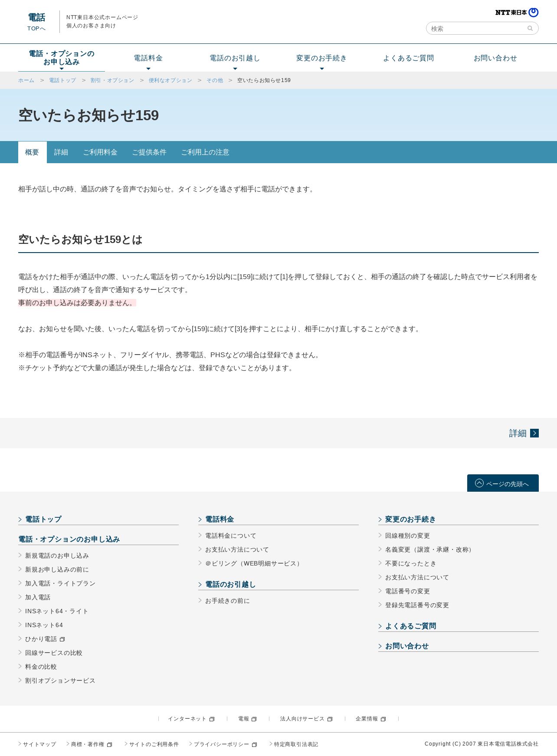
Task: Expand 変更のお手続き navigation dropdown
Action: pos(322,58)
